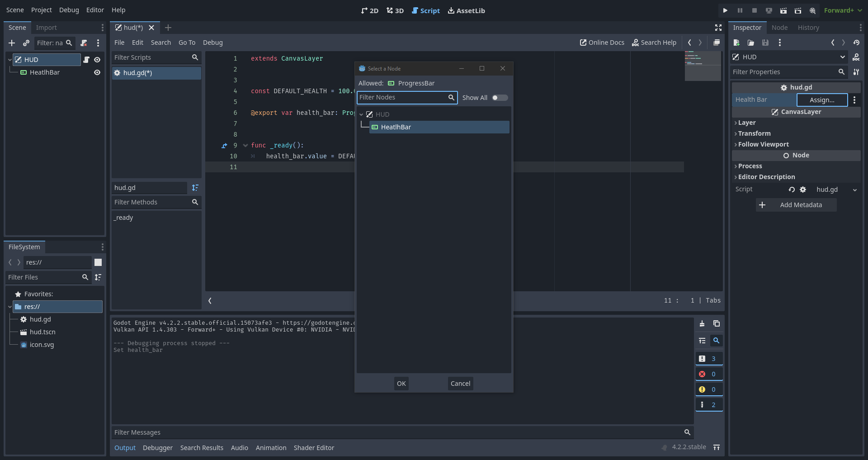Toggle warning messages filter in output
868x460 pixels.
point(709,389)
